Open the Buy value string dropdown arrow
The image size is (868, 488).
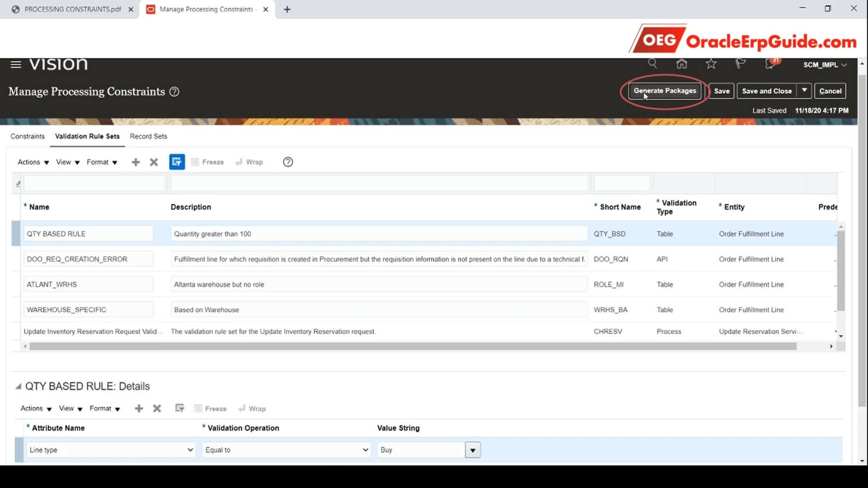pos(473,450)
